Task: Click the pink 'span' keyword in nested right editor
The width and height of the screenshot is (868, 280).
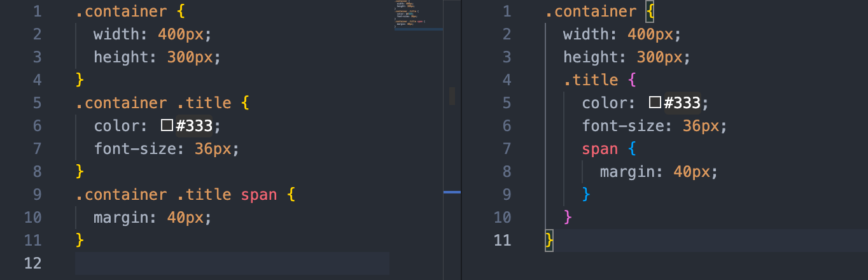Action: click(600, 149)
